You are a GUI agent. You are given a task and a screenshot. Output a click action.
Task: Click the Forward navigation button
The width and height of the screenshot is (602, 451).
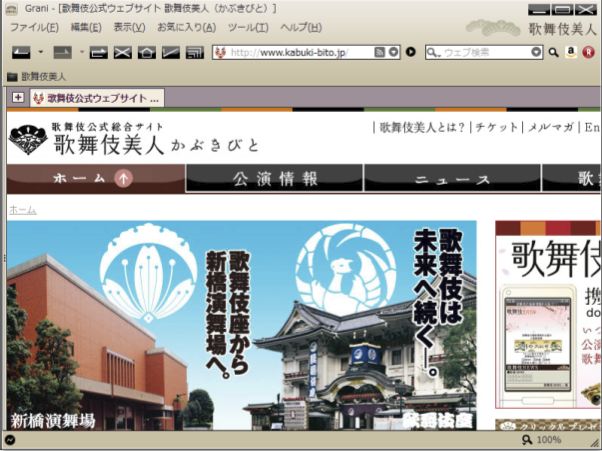tap(63, 52)
